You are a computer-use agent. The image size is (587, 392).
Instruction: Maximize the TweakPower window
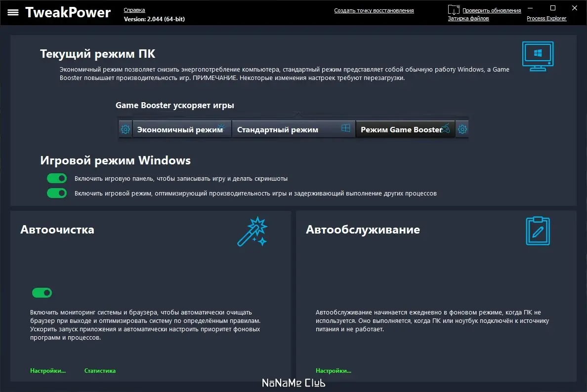pyautogui.click(x=552, y=8)
